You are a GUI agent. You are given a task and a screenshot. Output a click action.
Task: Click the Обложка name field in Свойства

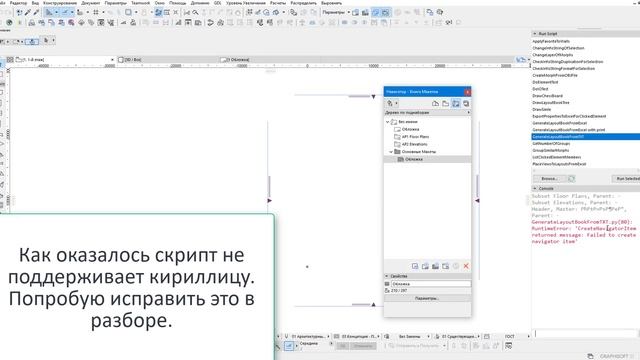[x=431, y=284]
